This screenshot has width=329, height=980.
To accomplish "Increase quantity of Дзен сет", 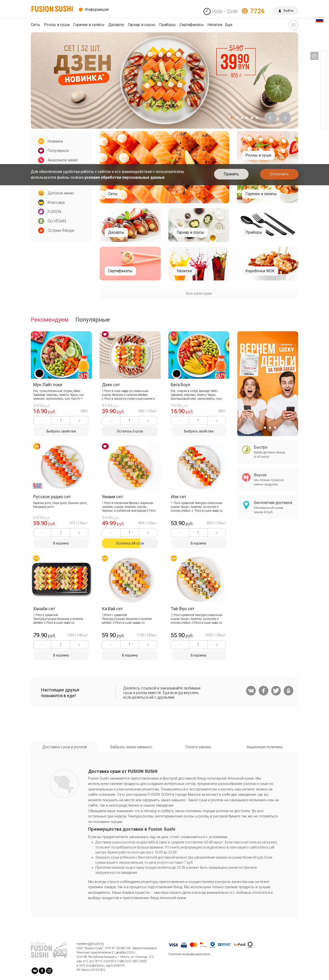I will 148,420.
